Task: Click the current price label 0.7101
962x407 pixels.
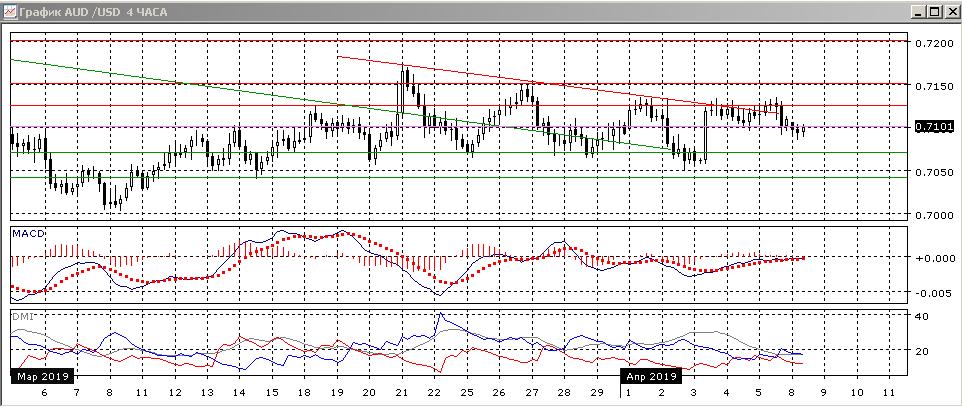Action: point(933,127)
